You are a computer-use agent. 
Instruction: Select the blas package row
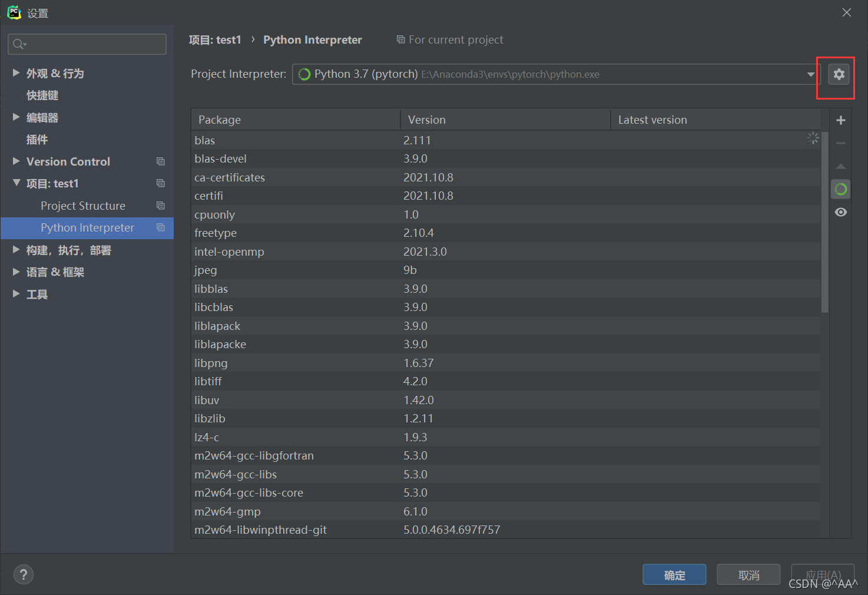(506, 140)
